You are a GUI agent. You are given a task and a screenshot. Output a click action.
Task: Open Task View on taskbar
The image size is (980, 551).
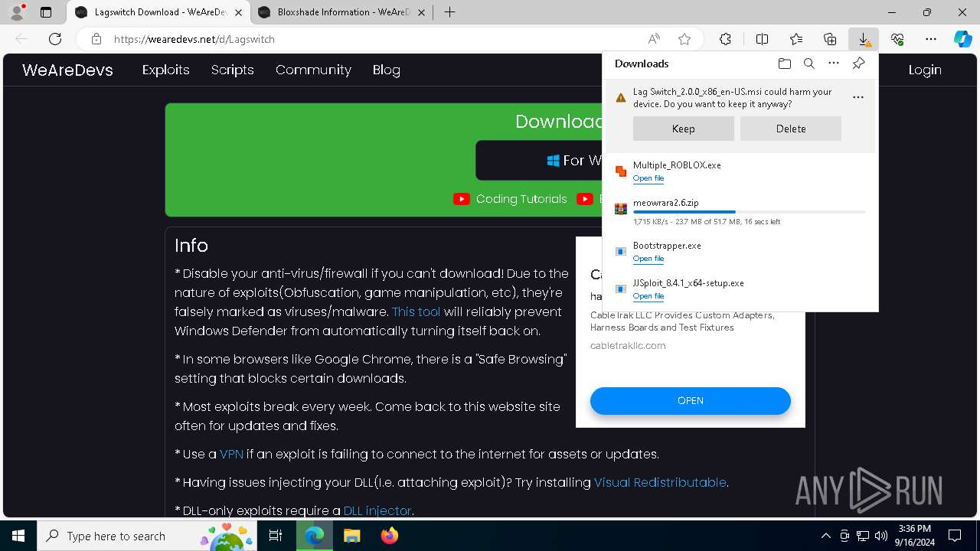point(276,536)
